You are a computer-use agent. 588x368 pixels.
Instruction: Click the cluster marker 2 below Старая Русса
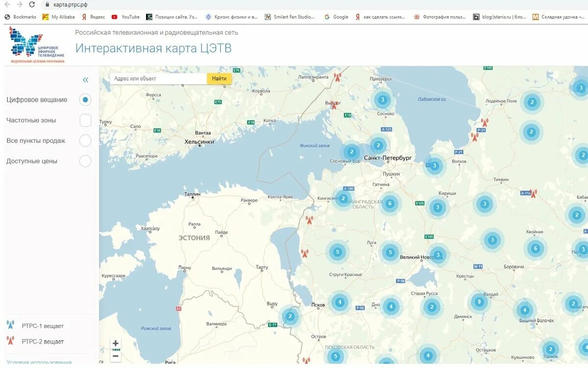(432, 307)
